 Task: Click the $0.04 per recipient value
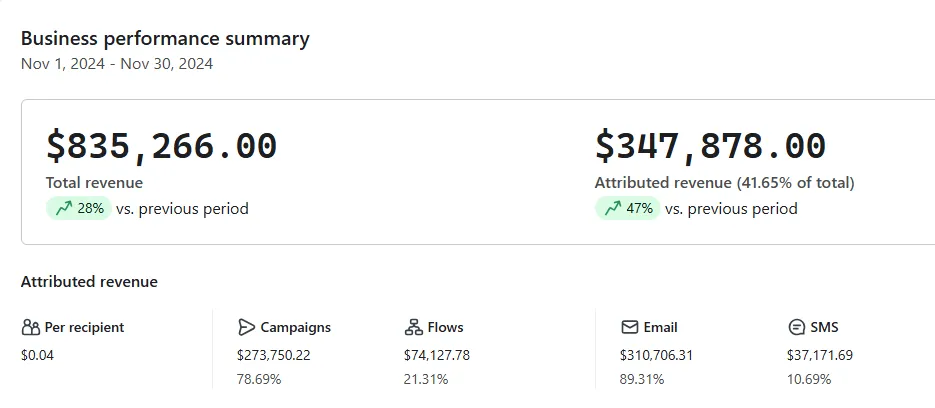pyautogui.click(x=37, y=355)
